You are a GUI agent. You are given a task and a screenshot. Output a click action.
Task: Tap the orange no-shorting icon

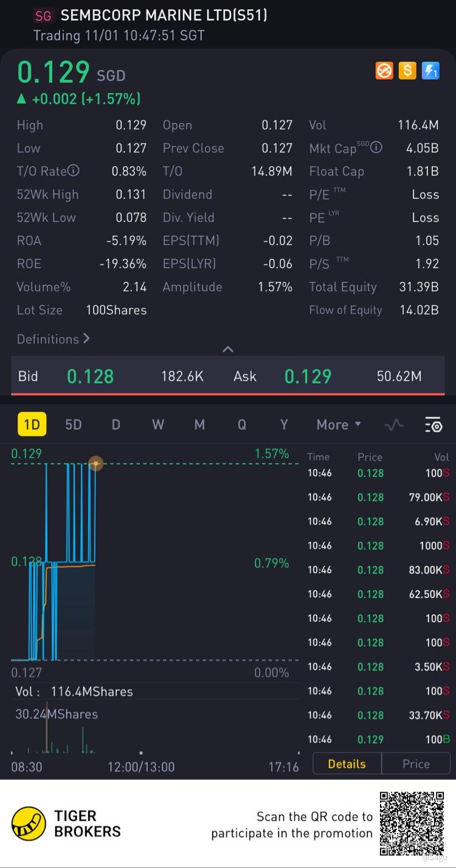pos(384,71)
